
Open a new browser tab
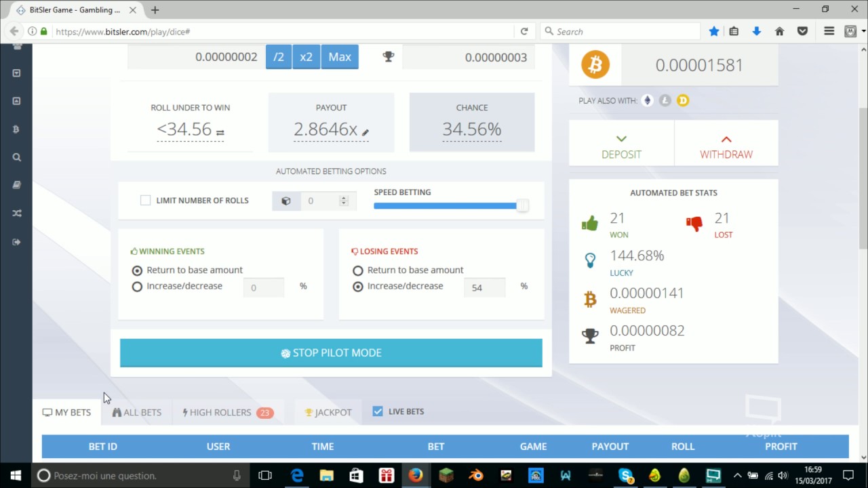[155, 9]
